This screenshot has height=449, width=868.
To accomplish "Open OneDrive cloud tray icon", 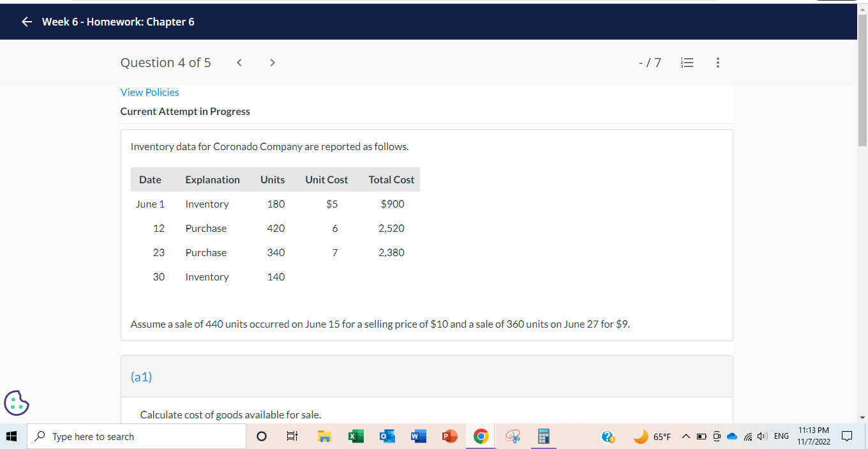I will [x=733, y=437].
